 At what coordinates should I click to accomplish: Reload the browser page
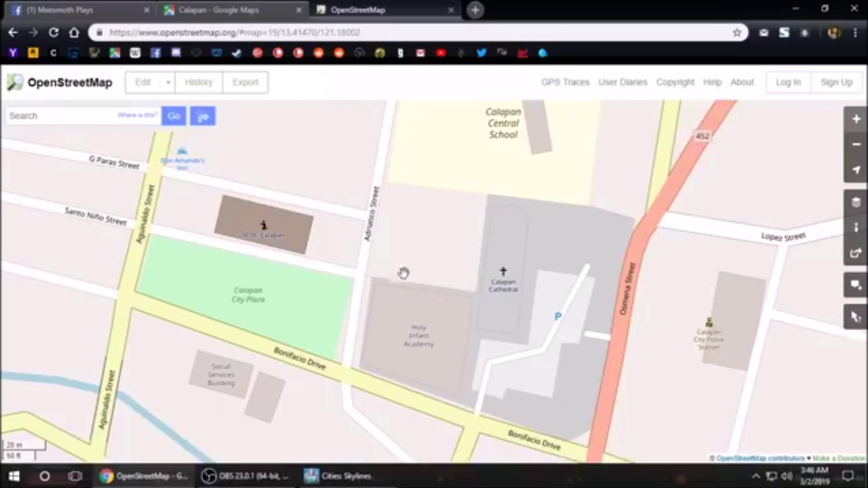[x=54, y=33]
